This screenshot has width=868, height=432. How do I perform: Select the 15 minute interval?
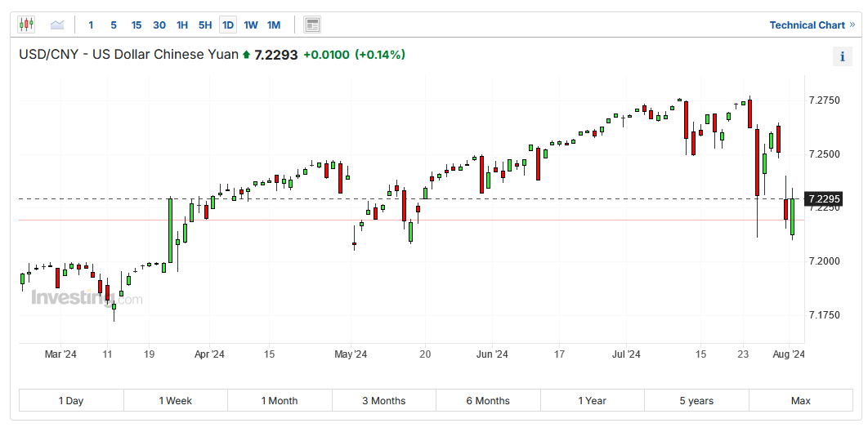point(136,25)
